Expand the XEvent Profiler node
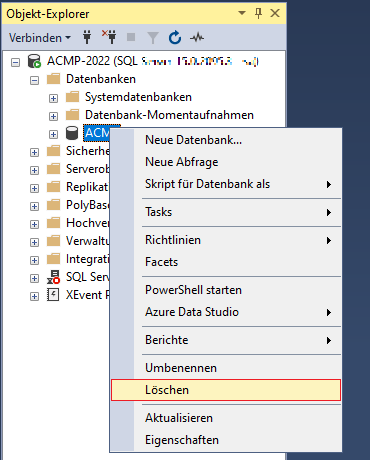This screenshot has height=461, width=371. (34, 296)
